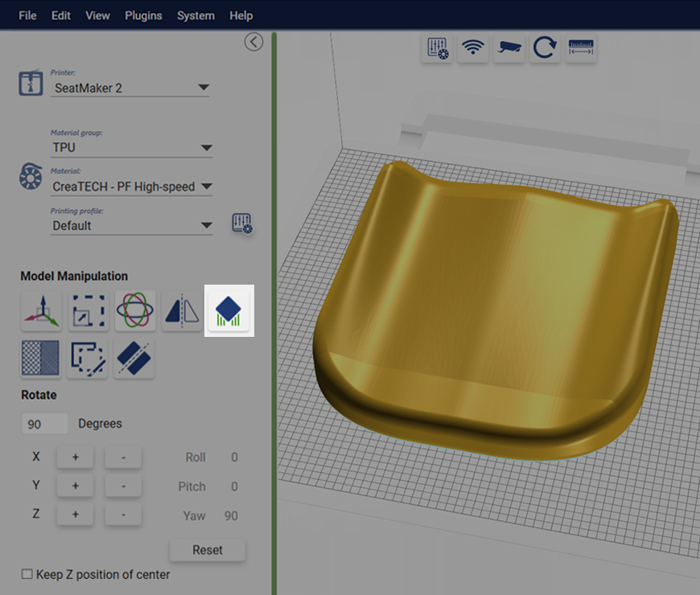Click the ruler measurement icon
This screenshot has width=700, height=595.
click(581, 48)
